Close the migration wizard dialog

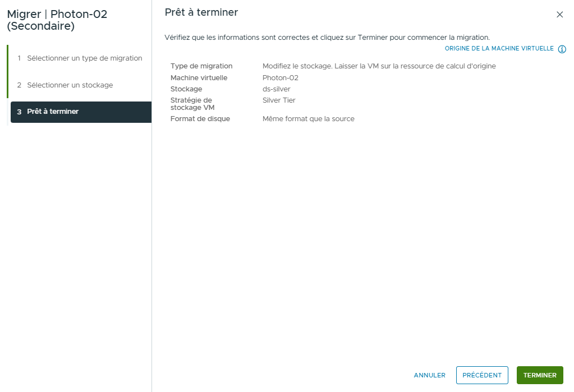(x=559, y=15)
